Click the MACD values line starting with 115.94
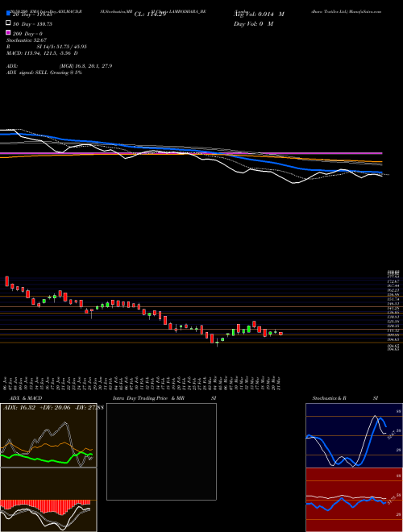The image size is (403, 532). click(42, 53)
